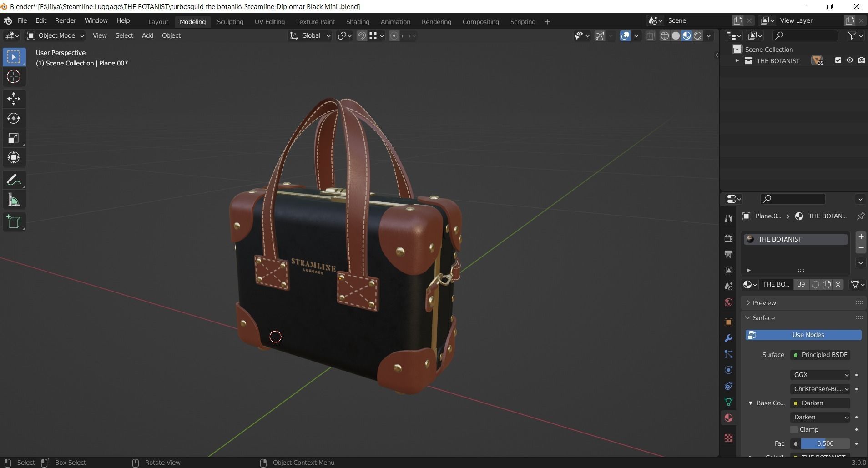The height and width of the screenshot is (468, 868).
Task: Select the Add Cube tool
Action: point(14,222)
